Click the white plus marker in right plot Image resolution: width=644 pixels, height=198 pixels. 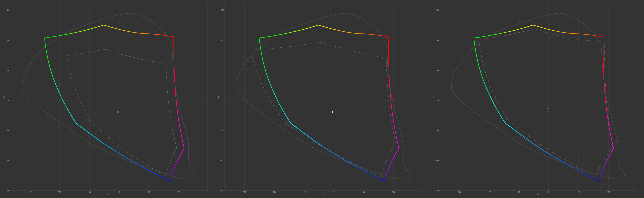pos(547,112)
